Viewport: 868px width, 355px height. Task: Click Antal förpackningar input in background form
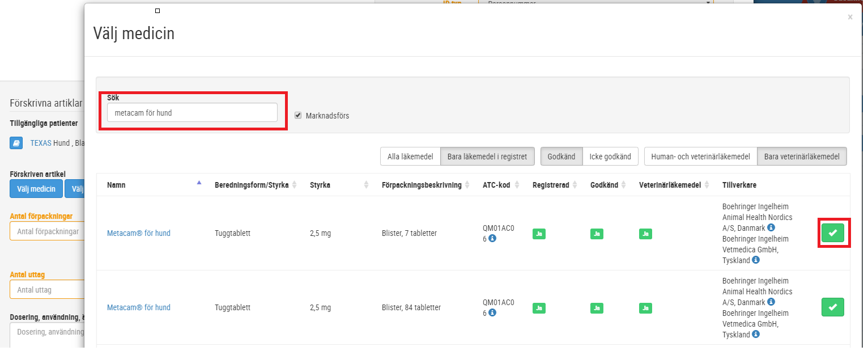pyautogui.click(x=47, y=231)
